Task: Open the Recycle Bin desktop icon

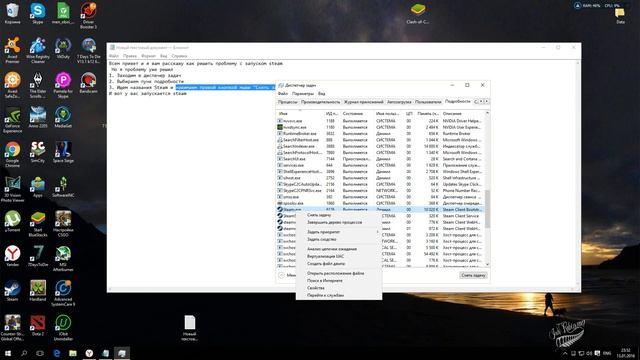Action: [12, 13]
